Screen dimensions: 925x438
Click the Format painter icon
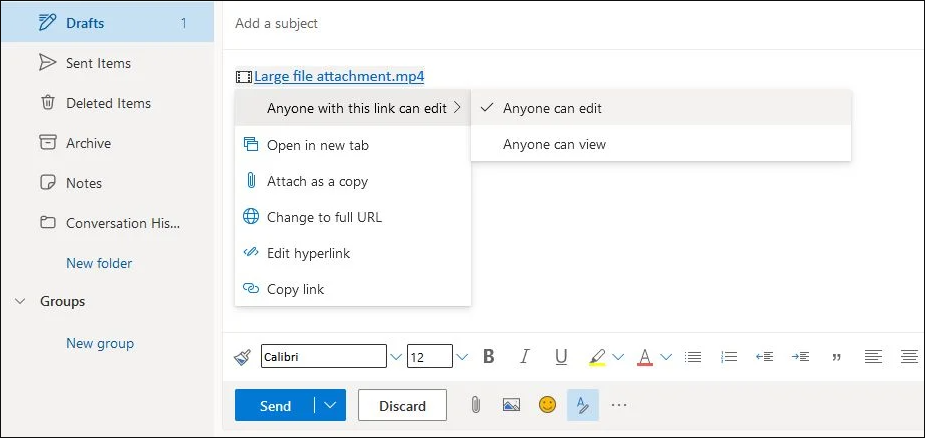(242, 357)
